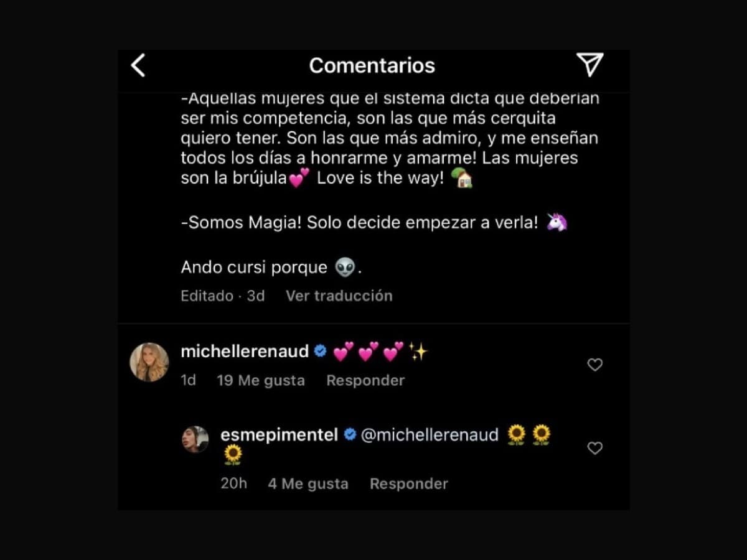This screenshot has height=560, width=747.
Task: Tap the 20h timestamp on the reply
Action: (x=233, y=484)
